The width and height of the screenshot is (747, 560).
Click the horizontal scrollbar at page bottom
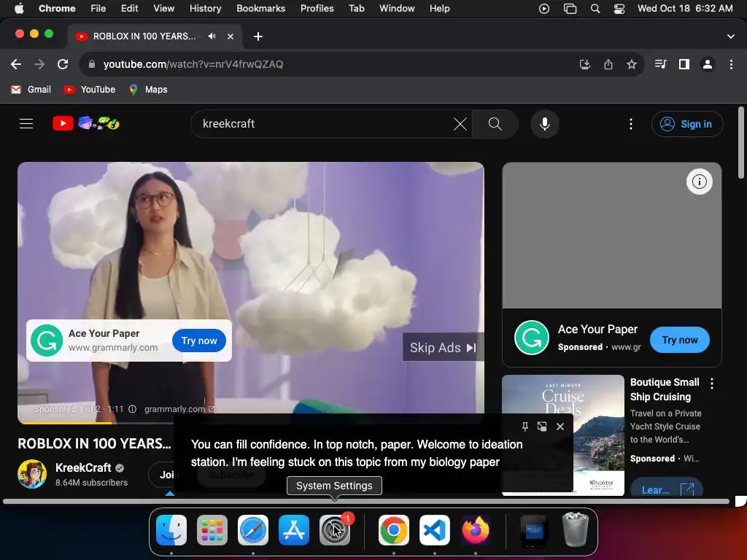[x=366, y=502]
